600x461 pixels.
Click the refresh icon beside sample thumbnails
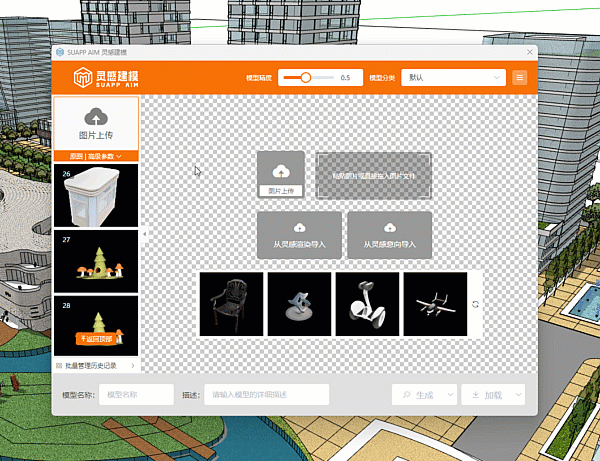coord(476,304)
